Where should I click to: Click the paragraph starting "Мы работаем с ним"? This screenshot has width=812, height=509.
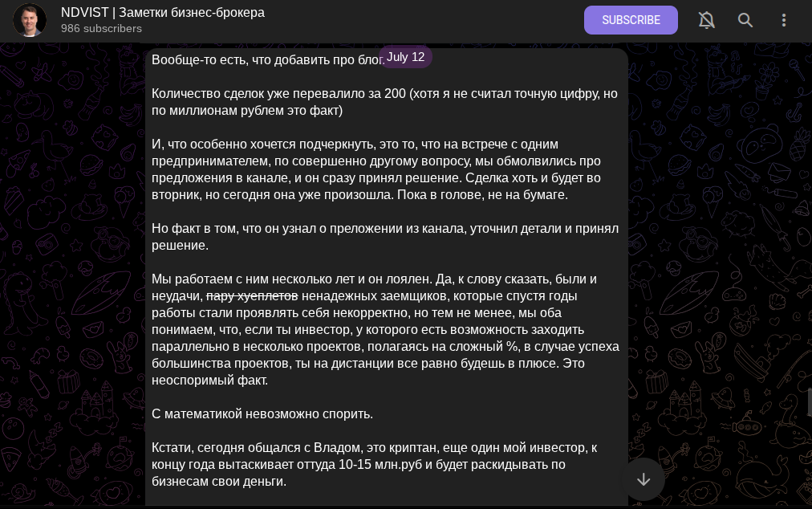(x=385, y=330)
